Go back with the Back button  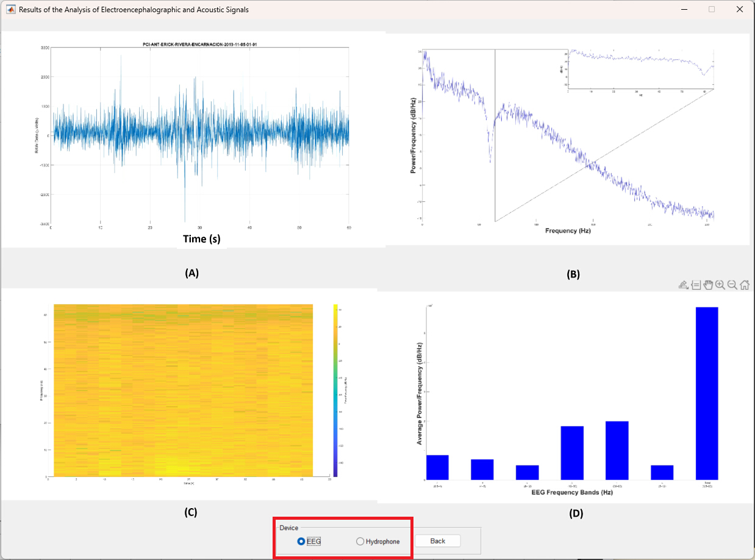[x=438, y=541]
